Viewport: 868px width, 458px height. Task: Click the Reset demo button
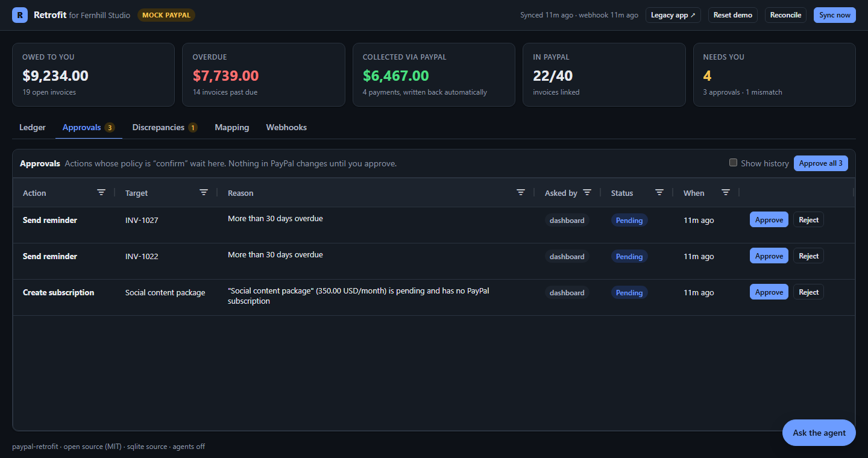click(733, 15)
